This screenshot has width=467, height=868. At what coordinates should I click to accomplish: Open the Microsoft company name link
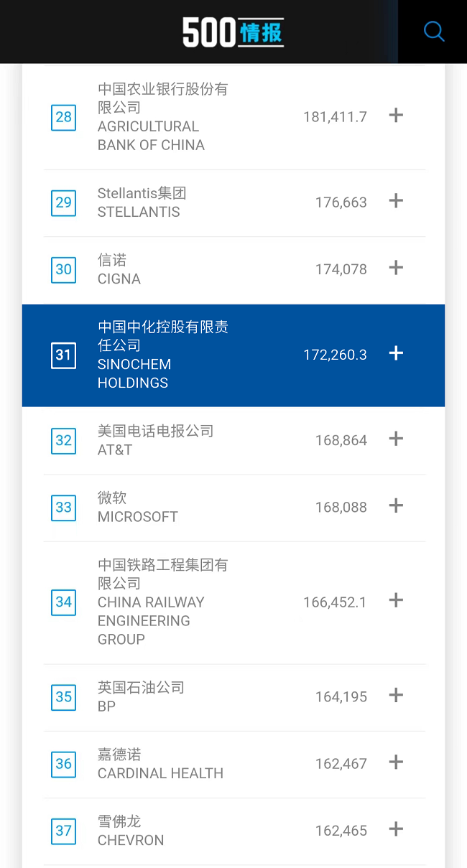pos(138,507)
